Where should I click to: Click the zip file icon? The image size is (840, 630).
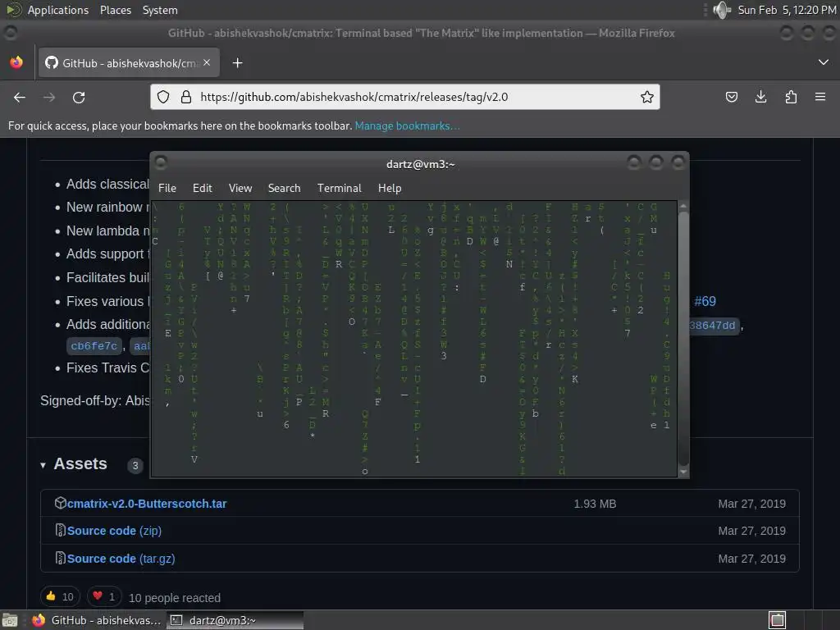point(61,531)
